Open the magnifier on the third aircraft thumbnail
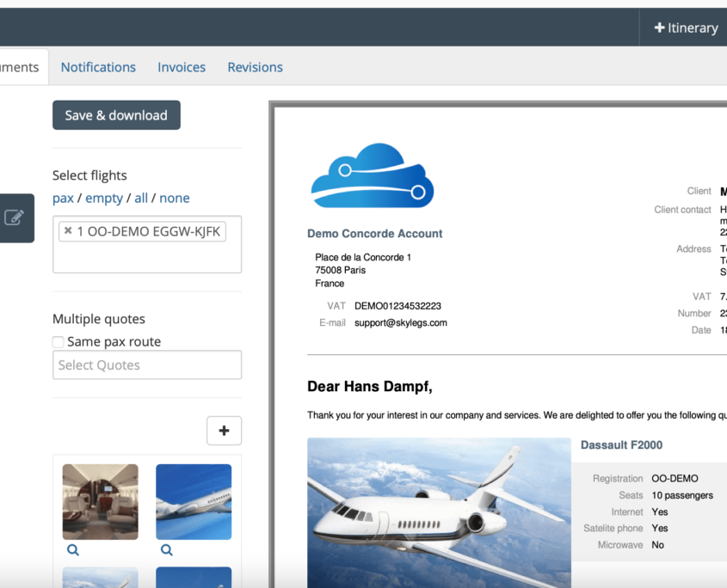This screenshot has height=588, width=727. [x=73, y=585]
